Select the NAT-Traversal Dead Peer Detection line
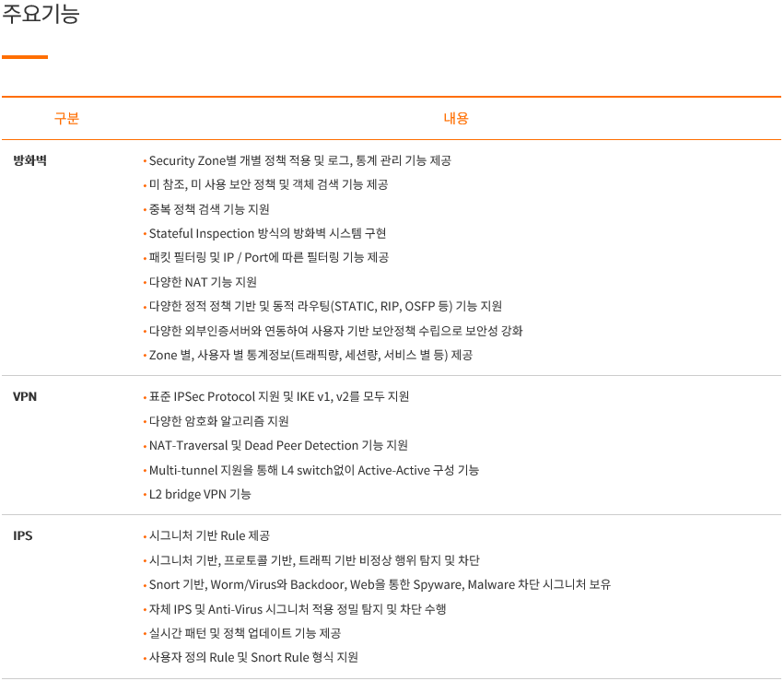Image resolution: width=784 pixels, height=681 pixels. (x=278, y=445)
